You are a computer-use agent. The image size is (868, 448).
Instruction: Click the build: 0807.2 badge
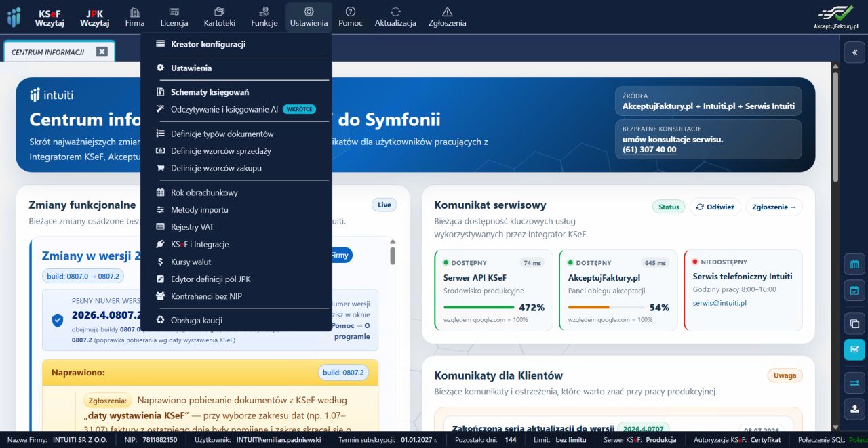(343, 373)
